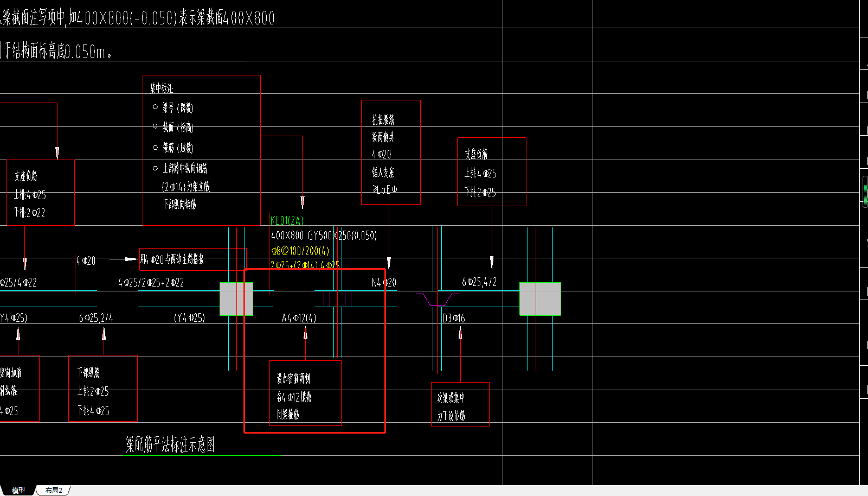This screenshot has width=868, height=496.
Task: Select the green KL01(2A) beam label
Action: pyautogui.click(x=287, y=220)
